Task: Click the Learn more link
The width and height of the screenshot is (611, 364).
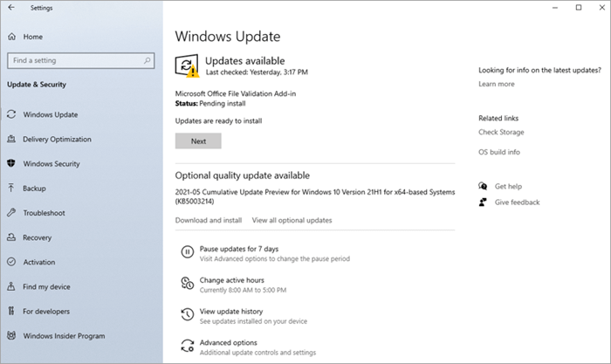Action: pyautogui.click(x=497, y=84)
